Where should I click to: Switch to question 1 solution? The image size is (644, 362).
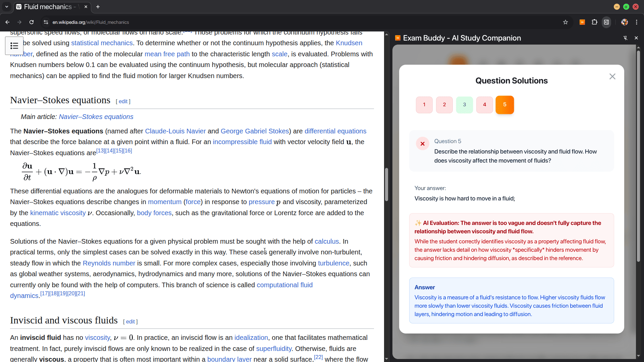(424, 105)
